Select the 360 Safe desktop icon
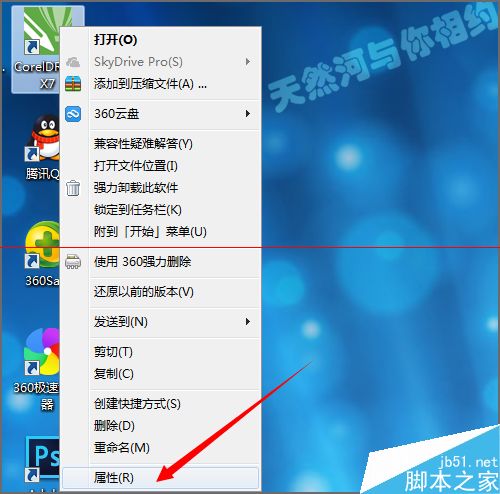This screenshot has width=500, height=494. point(43,246)
